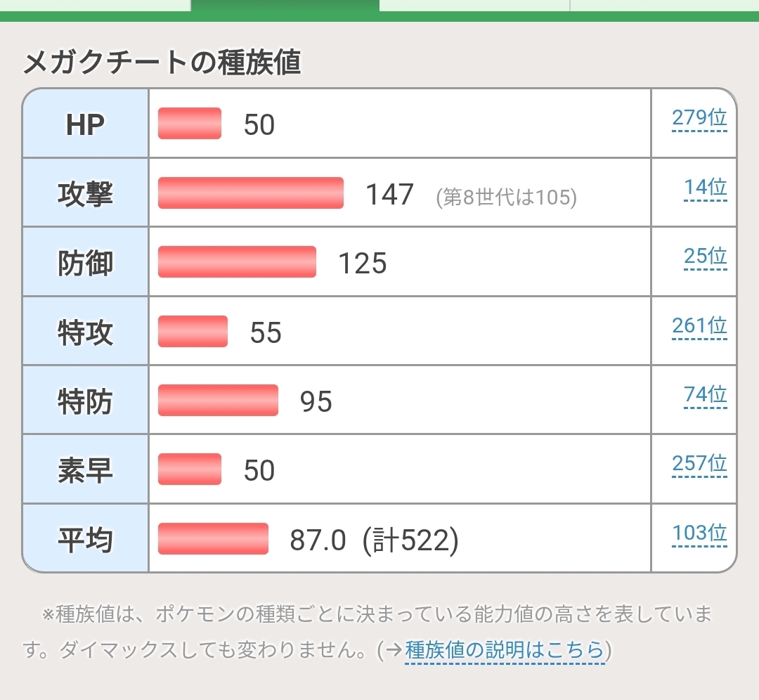Click the red HP stat bar
Image resolution: width=759 pixels, height=700 pixels.
point(190,124)
